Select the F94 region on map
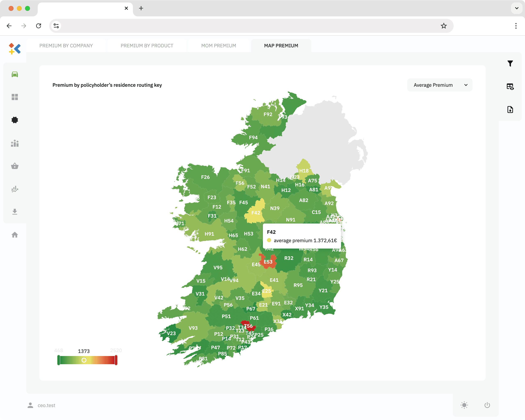This screenshot has height=420, width=525. pos(253,138)
